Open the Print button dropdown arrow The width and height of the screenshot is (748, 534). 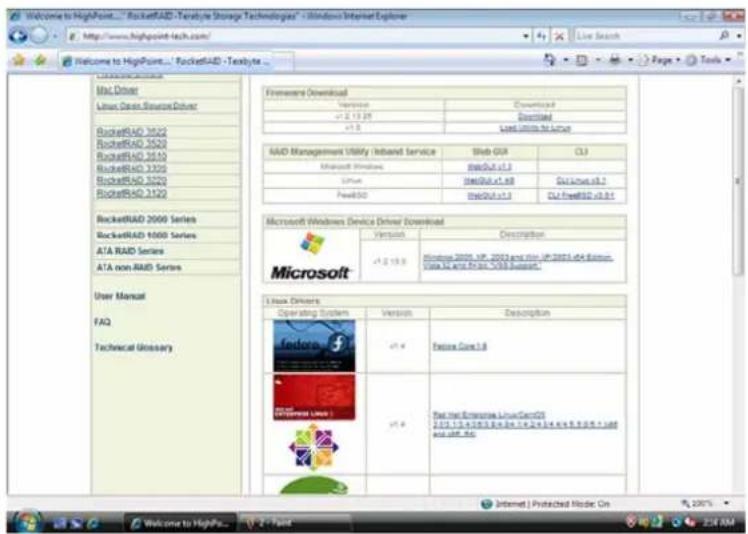point(630,60)
